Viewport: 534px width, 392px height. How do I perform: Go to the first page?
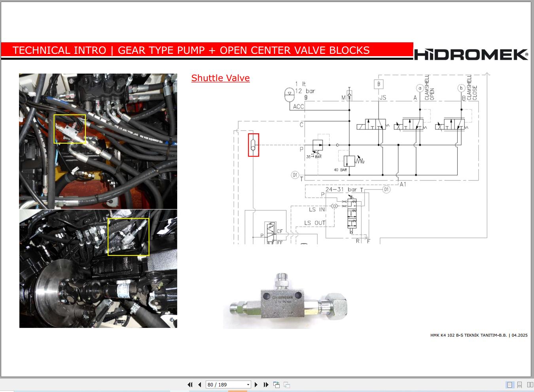pyautogui.click(x=190, y=384)
